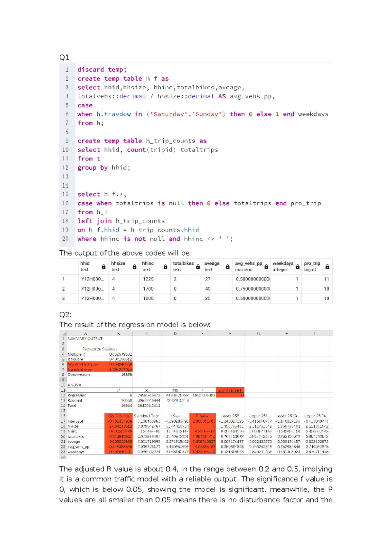Select row 3 number in the output table
This screenshot has height=555, width=392.
[x=63, y=298]
